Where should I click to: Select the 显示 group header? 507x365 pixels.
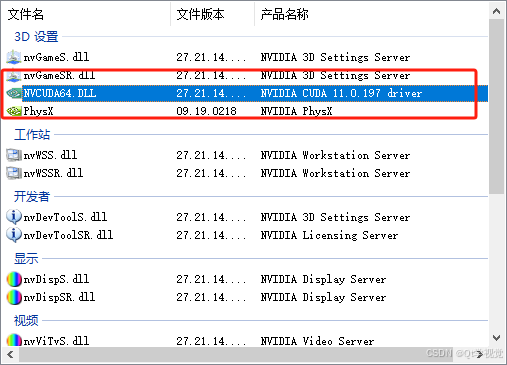tap(26, 259)
